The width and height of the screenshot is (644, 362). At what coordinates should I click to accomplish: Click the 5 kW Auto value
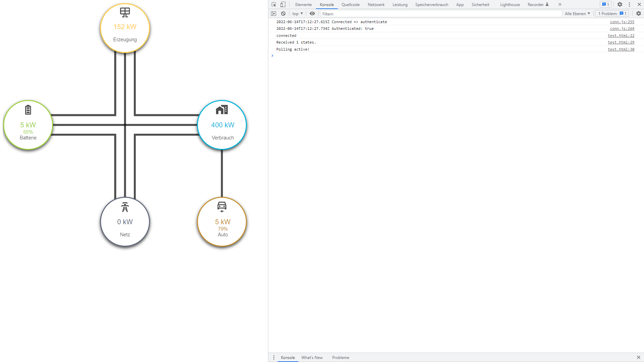[x=223, y=222]
